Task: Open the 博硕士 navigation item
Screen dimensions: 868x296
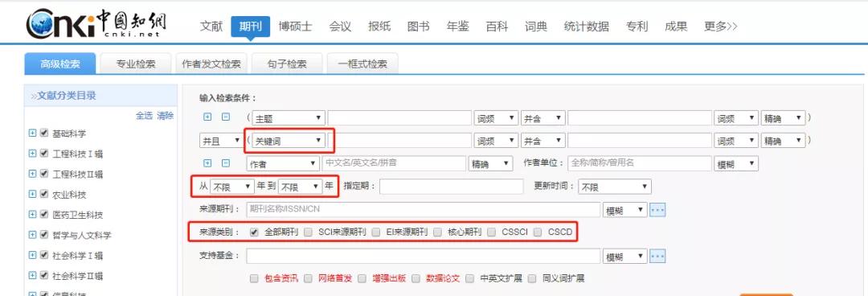Action: pyautogui.click(x=295, y=26)
